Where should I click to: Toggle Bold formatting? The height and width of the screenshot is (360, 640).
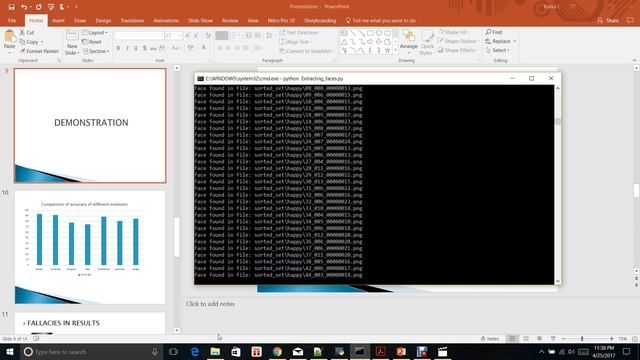tap(118, 48)
